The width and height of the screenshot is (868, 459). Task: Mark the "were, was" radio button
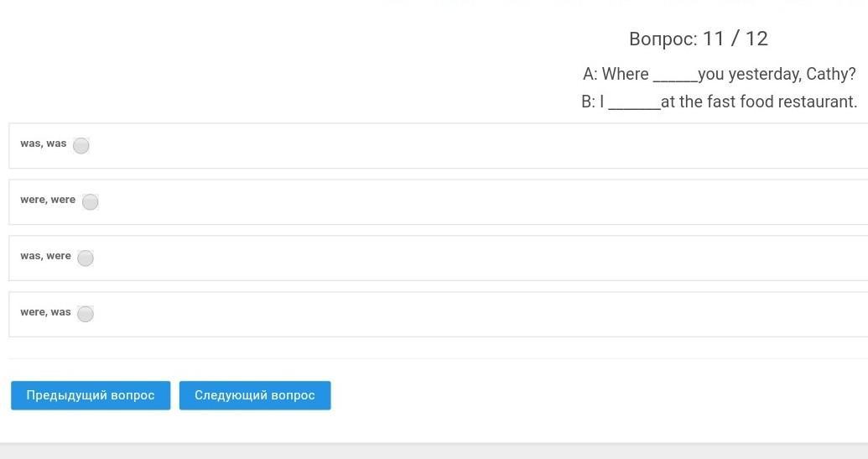tap(86, 314)
